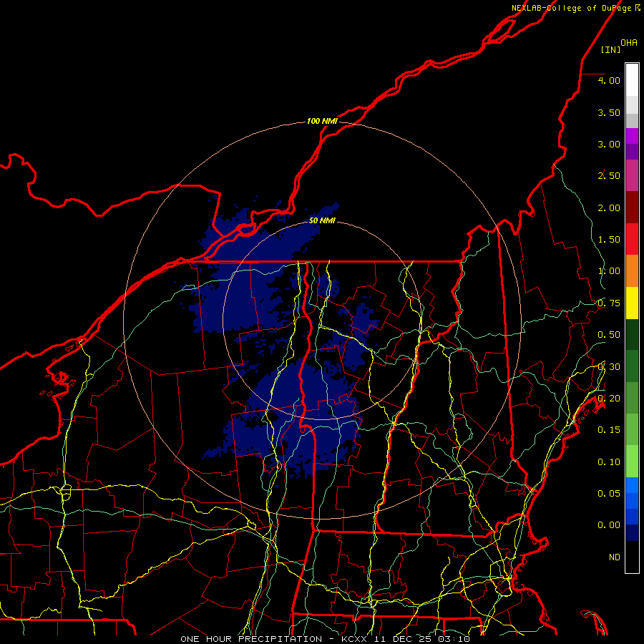644x644 pixels.
Task: Click the OHA product label above the legend
Action: 629,42
